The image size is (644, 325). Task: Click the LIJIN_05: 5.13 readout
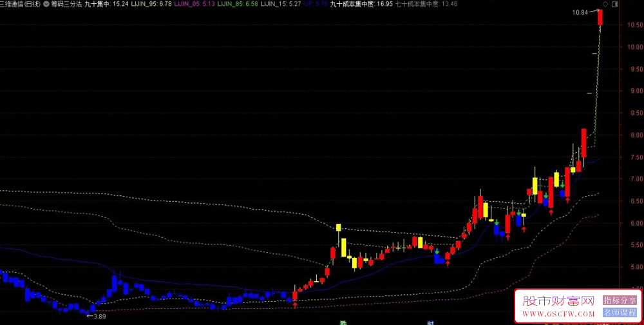click(194, 4)
